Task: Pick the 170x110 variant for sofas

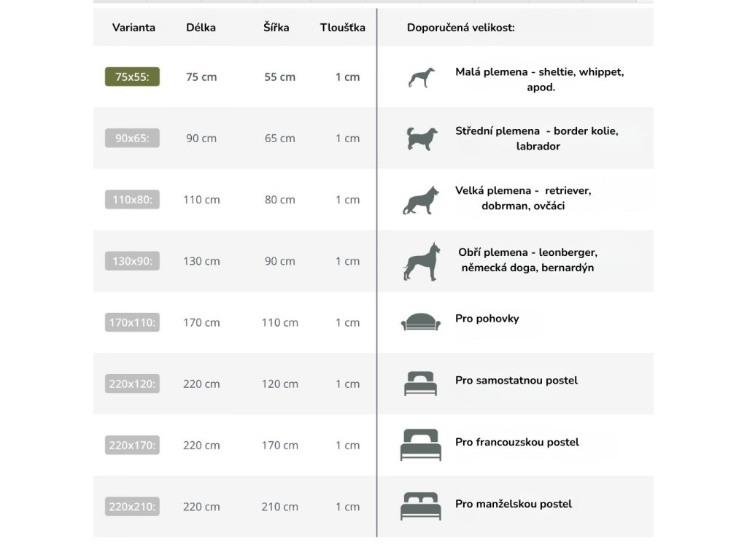Action: pos(132,322)
